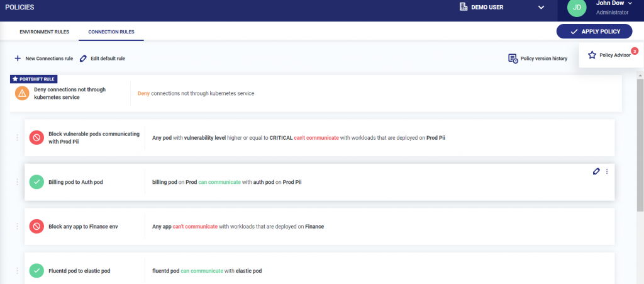Click the Policy Advisor star icon
The width and height of the screenshot is (644, 284).
click(x=592, y=55)
